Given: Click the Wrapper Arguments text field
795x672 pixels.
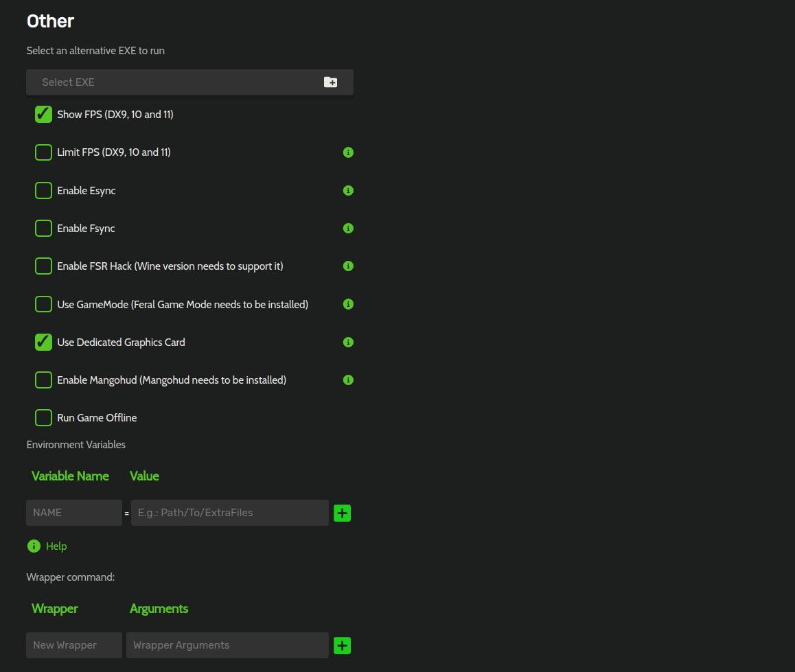Looking at the screenshot, I should 227,645.
